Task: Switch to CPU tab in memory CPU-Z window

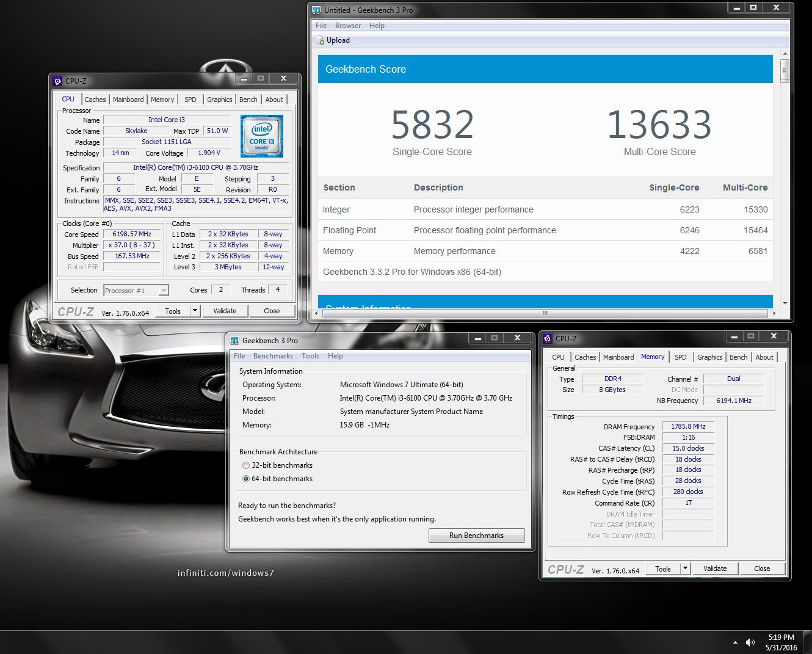Action: click(559, 357)
